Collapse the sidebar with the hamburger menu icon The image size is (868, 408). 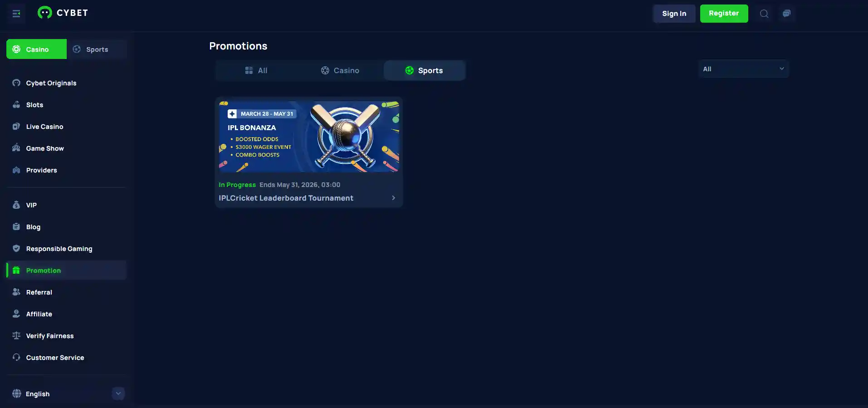click(16, 14)
